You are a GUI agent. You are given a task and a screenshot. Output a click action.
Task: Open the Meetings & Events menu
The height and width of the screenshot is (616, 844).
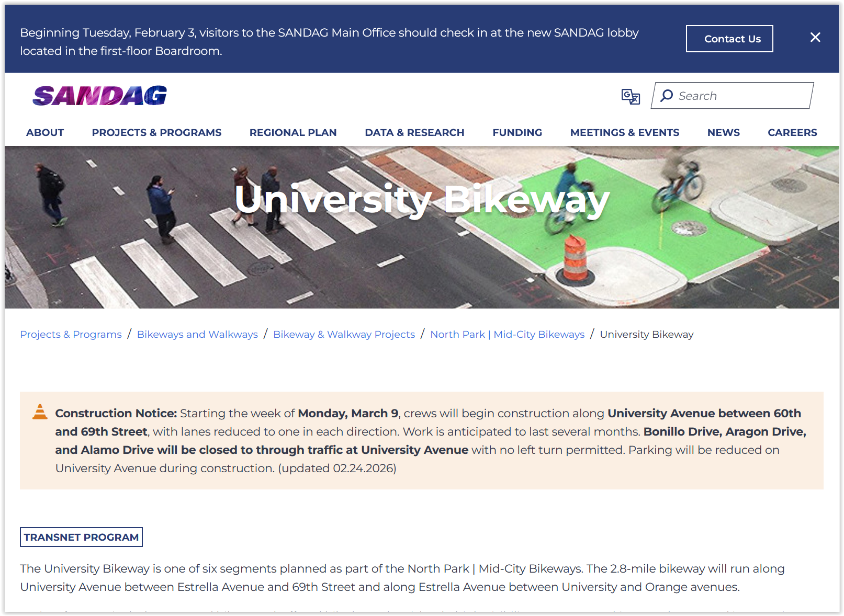click(x=624, y=133)
